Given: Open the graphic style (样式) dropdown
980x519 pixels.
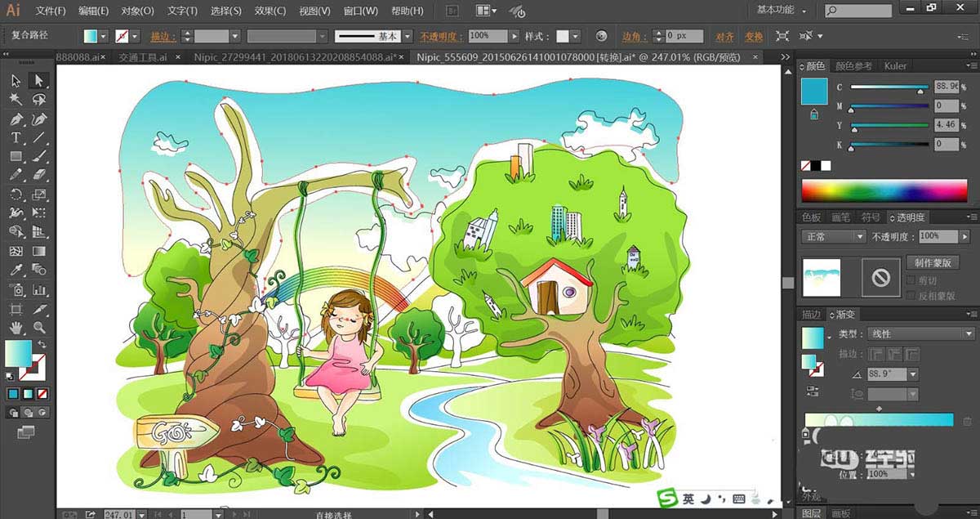Looking at the screenshot, I should pyautogui.click(x=575, y=36).
